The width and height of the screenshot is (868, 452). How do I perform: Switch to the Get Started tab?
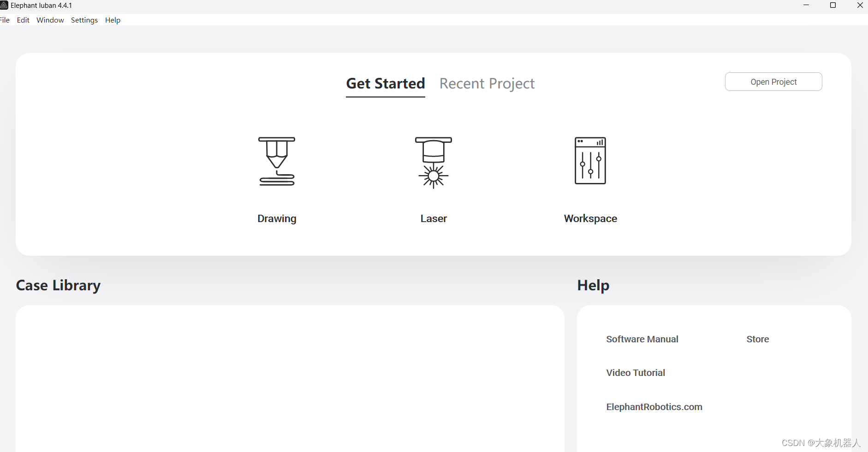point(386,84)
